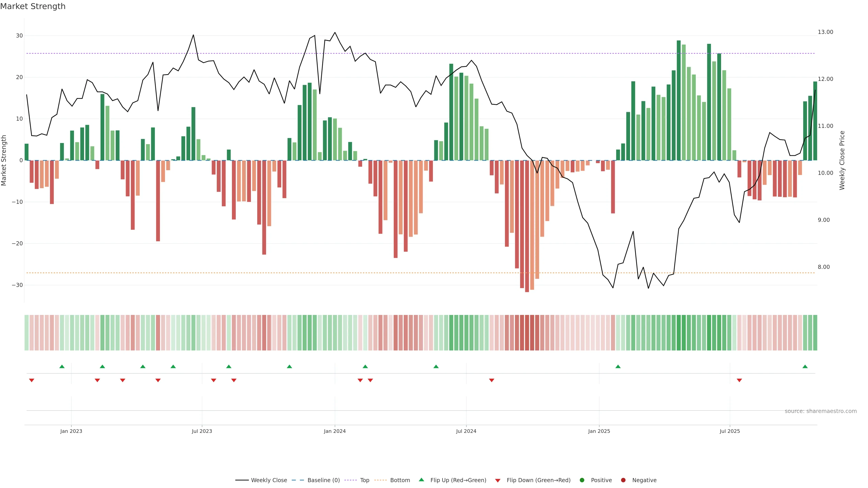This screenshot has height=488, width=868.
Task: Click the Jan 2024 x-axis label
Action: point(335,431)
